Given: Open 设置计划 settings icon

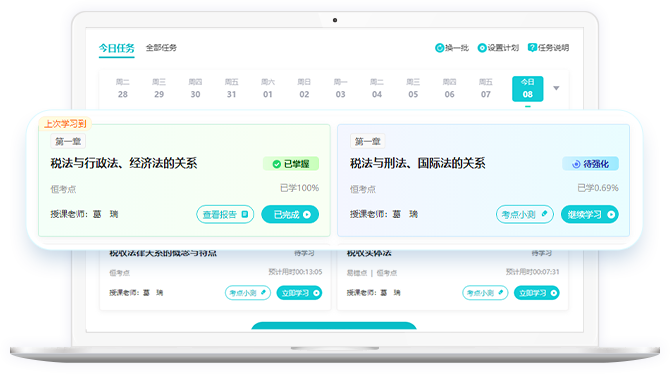Looking at the screenshot, I should click(x=482, y=48).
